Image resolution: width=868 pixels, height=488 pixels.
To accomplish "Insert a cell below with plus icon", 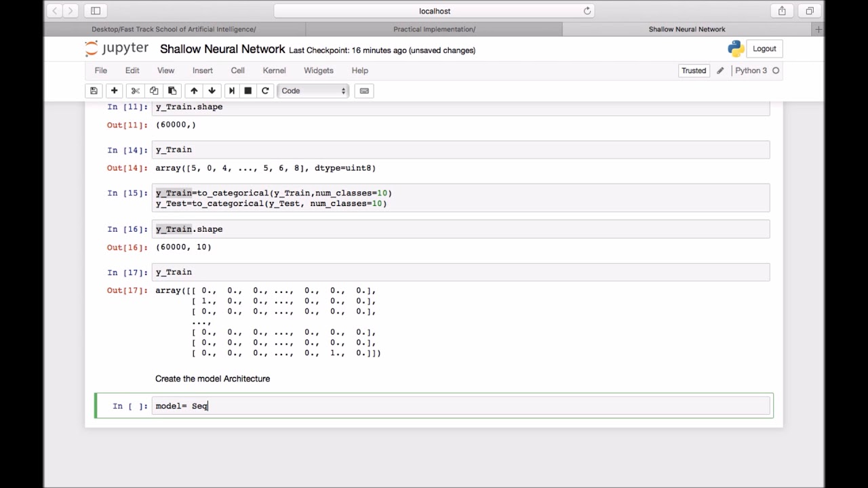I will (114, 91).
